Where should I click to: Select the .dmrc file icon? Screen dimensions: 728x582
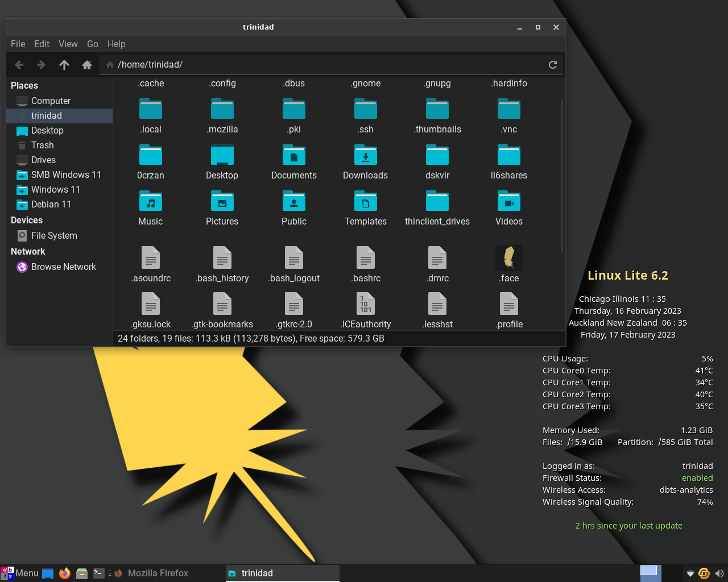point(437,257)
